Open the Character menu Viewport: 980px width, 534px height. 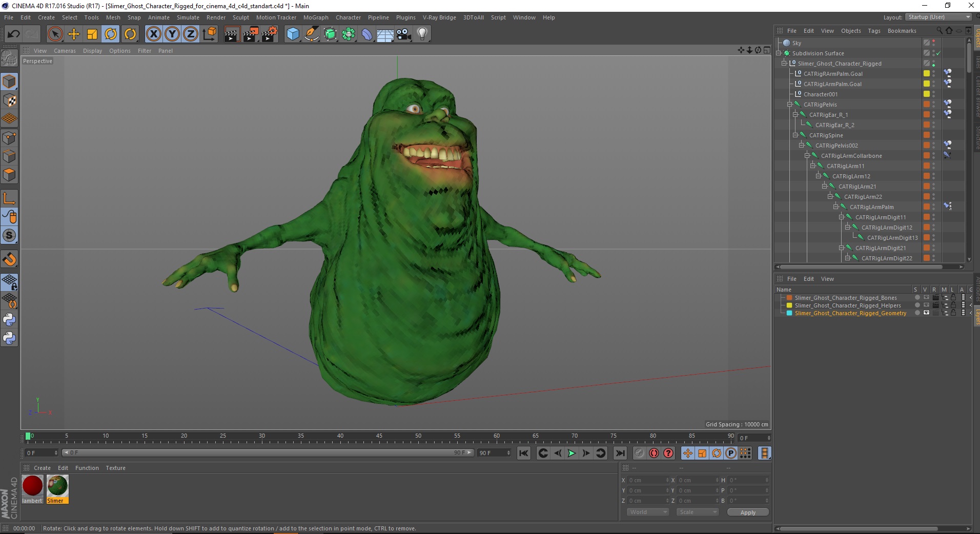[348, 17]
